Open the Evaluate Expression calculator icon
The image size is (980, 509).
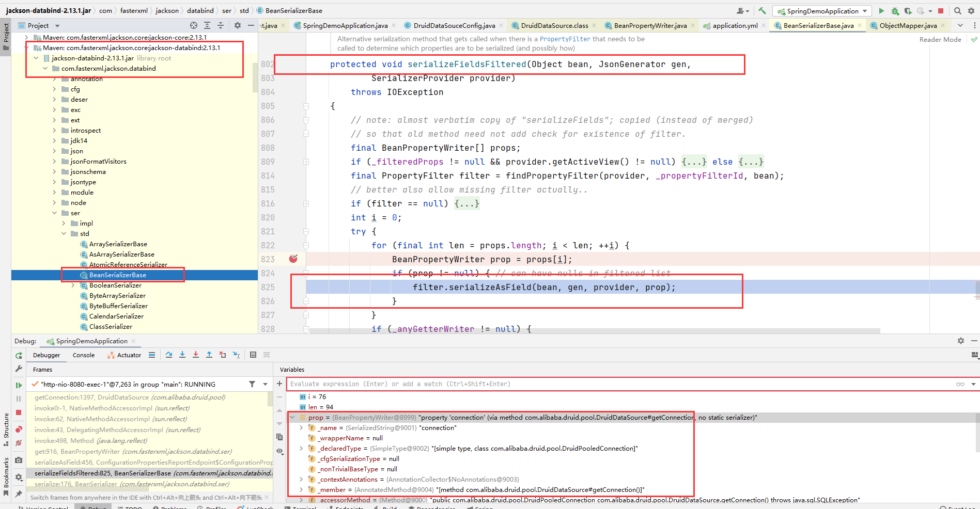[x=253, y=355]
